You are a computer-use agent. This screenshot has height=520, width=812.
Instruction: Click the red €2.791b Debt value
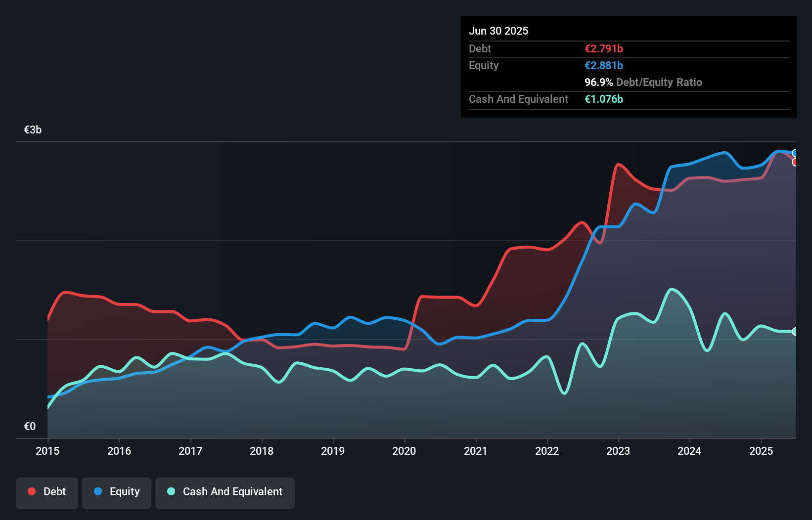604,48
